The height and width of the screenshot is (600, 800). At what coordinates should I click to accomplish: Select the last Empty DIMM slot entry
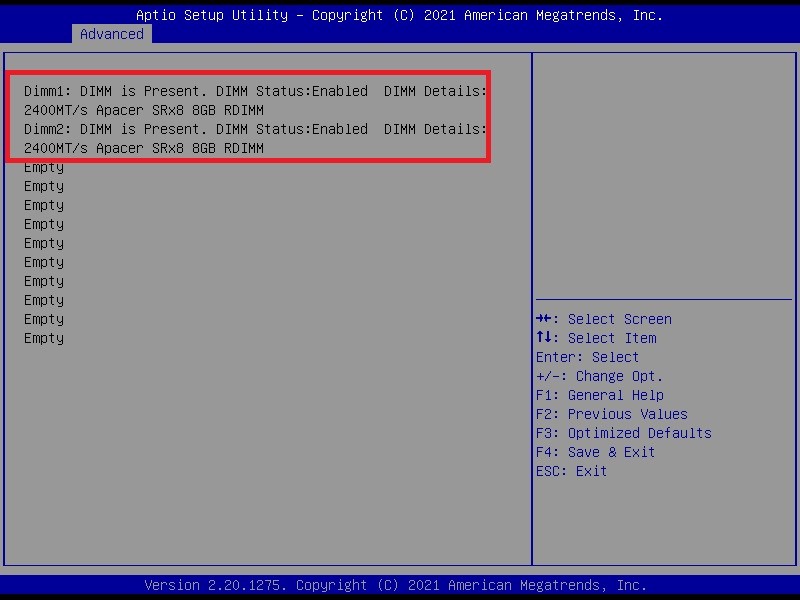44,338
